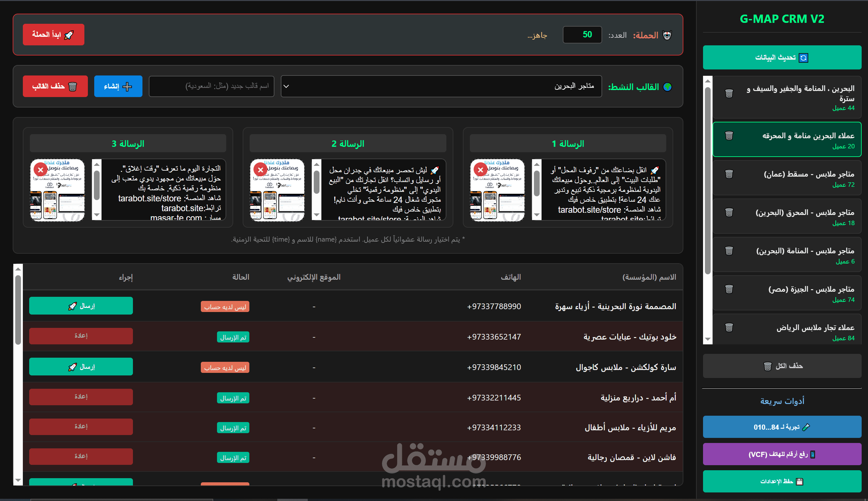868x501 pixels.
Task: Send to 'المصممة نورة البحرينية - أزياء سهرة'
Action: 81,306
